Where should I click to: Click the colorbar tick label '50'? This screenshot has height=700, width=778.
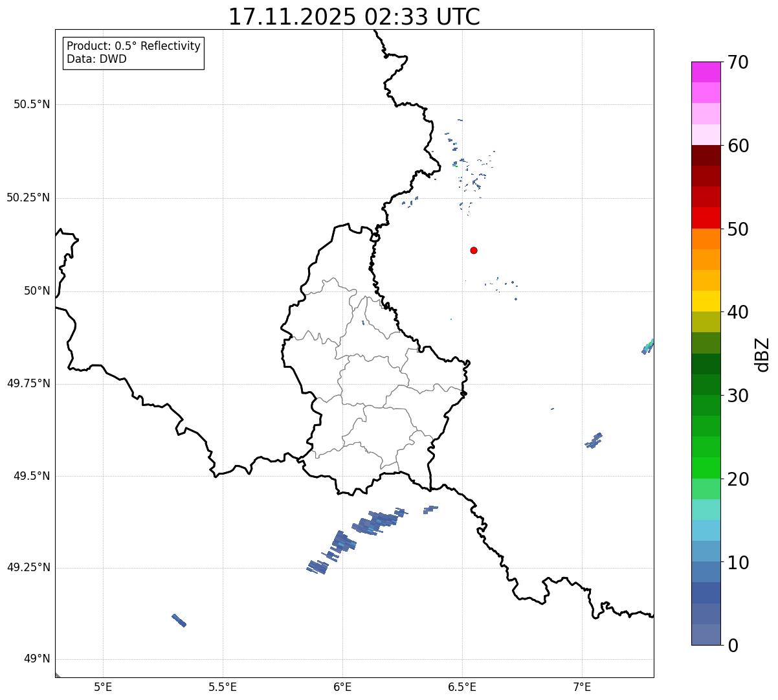click(x=738, y=230)
